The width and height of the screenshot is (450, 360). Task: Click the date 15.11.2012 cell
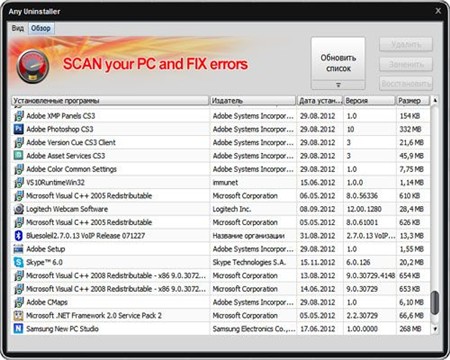(x=317, y=262)
